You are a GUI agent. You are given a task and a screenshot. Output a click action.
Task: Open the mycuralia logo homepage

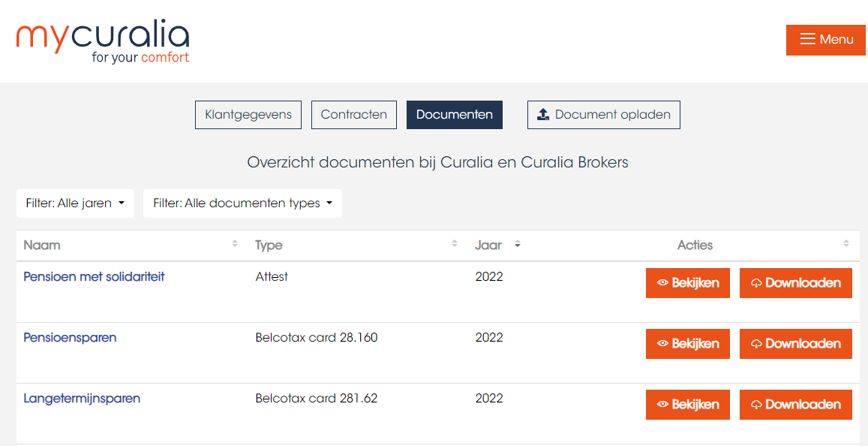click(x=103, y=42)
